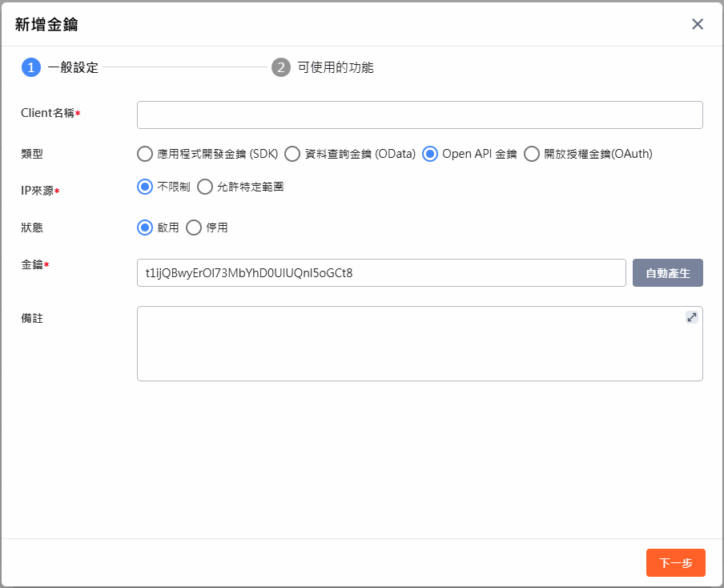Screen dimensions: 724x588
Task: Select 應用程式開發金鑰 (SDK) type
Action: click(x=145, y=154)
